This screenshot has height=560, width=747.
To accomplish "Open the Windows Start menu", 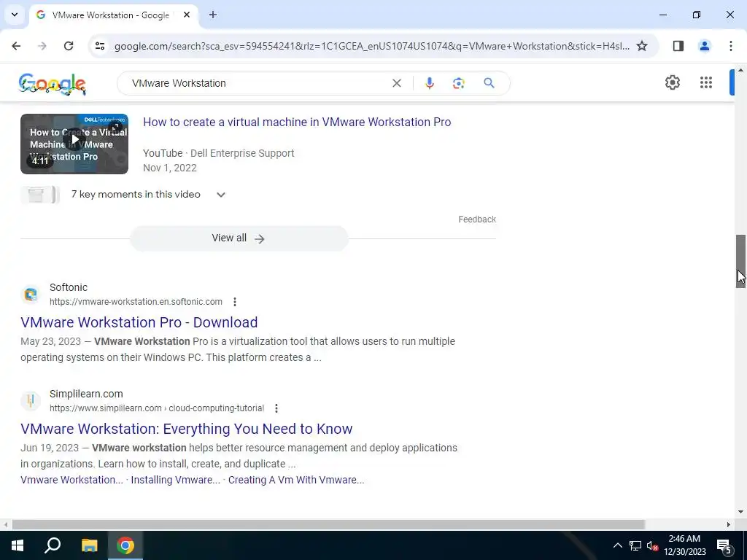I will (x=18, y=545).
